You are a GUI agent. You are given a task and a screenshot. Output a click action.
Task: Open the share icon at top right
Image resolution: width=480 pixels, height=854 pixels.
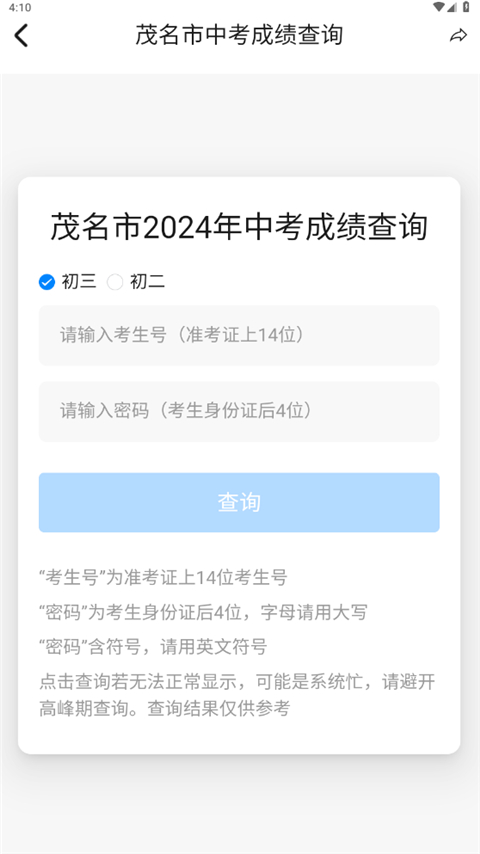click(458, 35)
